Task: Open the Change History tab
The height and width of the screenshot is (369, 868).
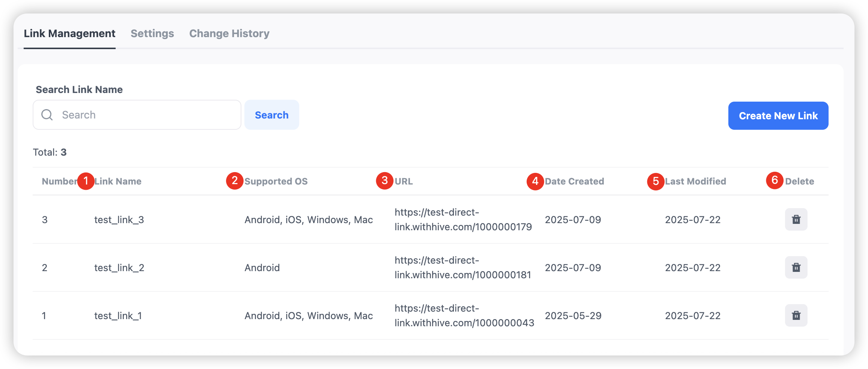Action: coord(229,33)
